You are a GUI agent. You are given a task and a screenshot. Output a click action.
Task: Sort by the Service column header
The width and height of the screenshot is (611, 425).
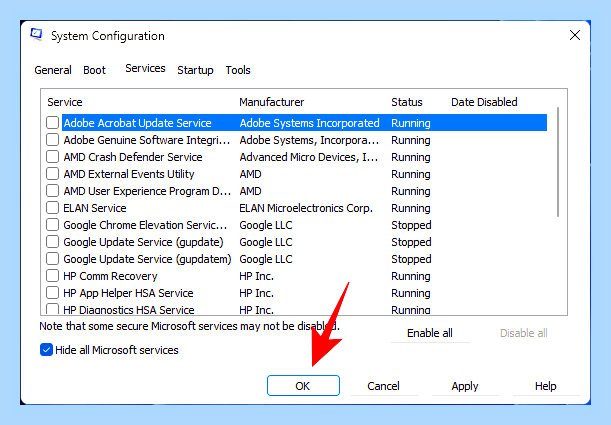(65, 102)
